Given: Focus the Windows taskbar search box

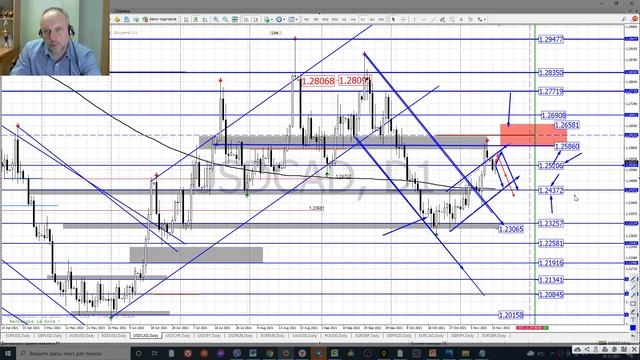Looking at the screenshot, I should 73,353.
